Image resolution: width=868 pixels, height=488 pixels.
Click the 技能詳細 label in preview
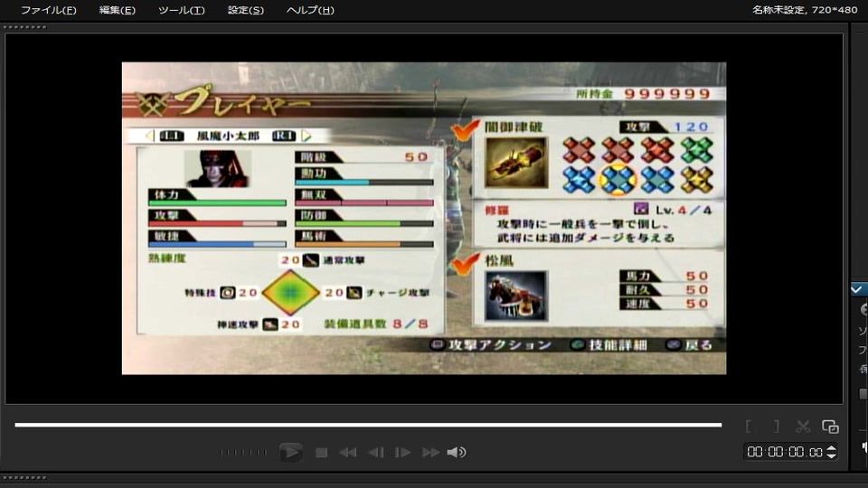tap(618, 344)
